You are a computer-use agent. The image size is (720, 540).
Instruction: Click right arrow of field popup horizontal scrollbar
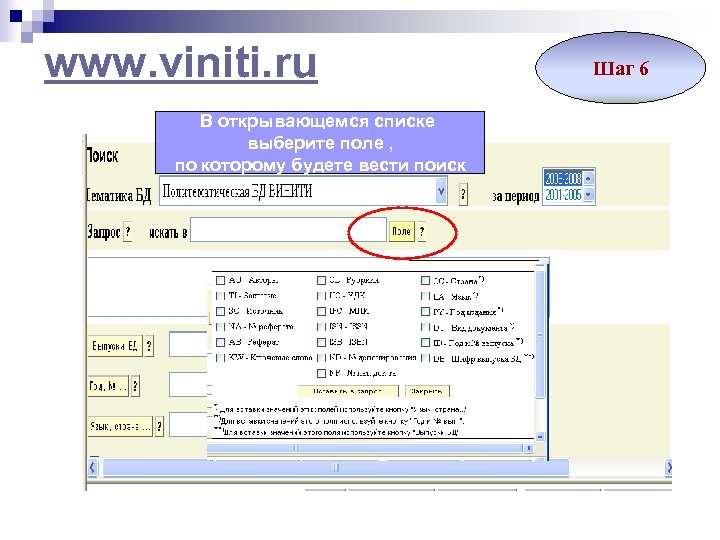(529, 447)
